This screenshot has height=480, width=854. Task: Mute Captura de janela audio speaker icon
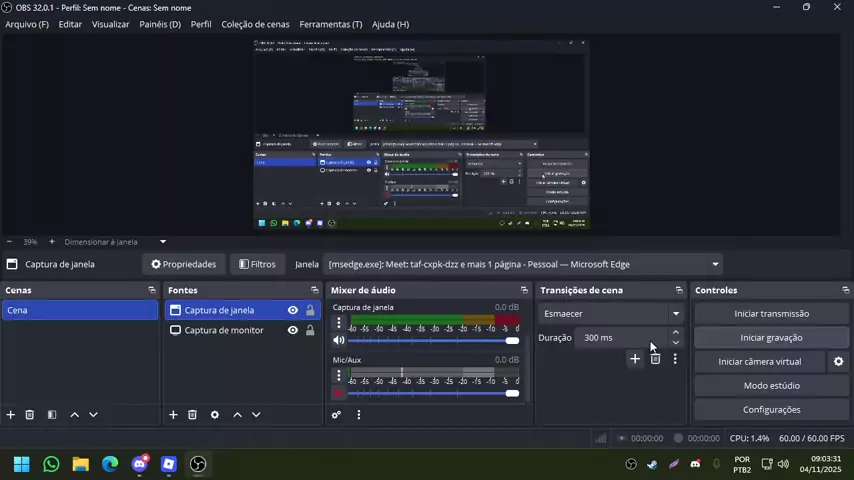pos(338,341)
